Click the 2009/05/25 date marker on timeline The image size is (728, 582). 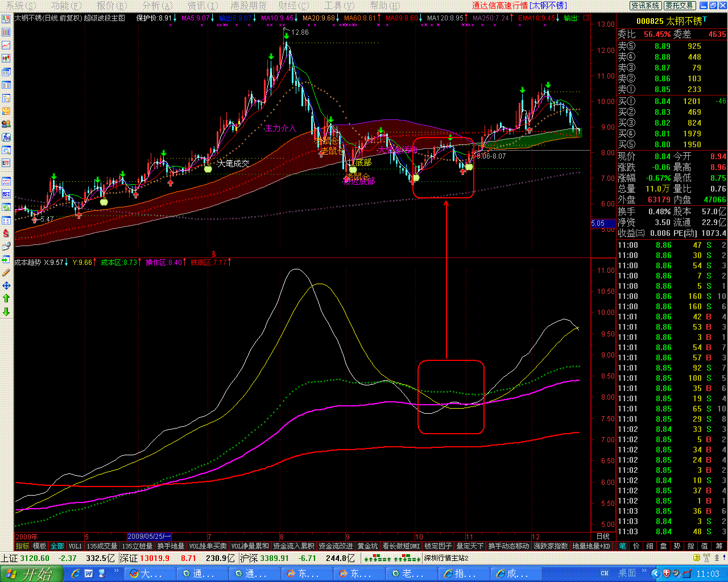click(x=149, y=537)
